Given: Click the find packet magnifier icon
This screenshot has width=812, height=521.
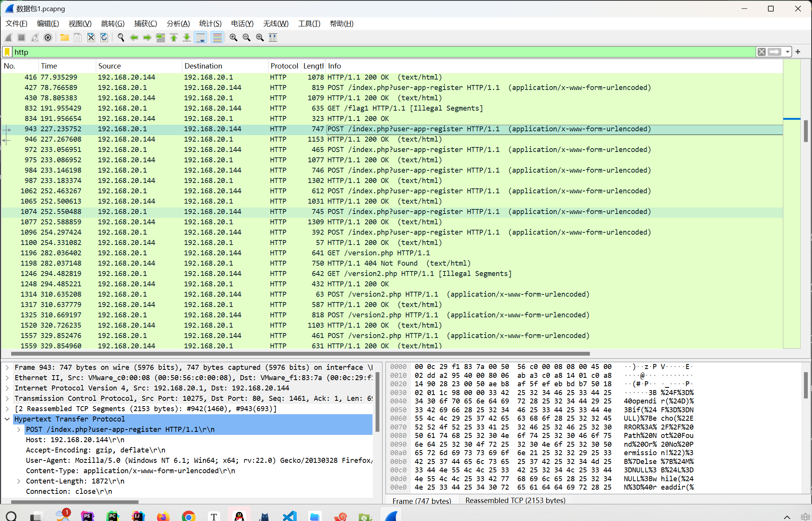Looking at the screenshot, I should [x=121, y=38].
